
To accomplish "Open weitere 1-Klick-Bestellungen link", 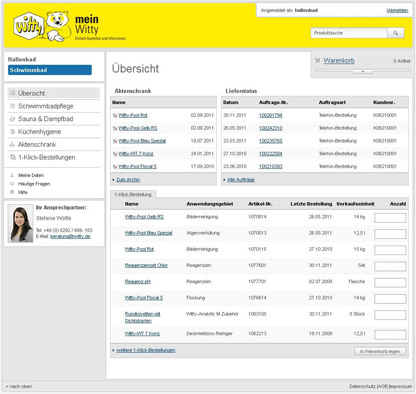I will point(146,350).
